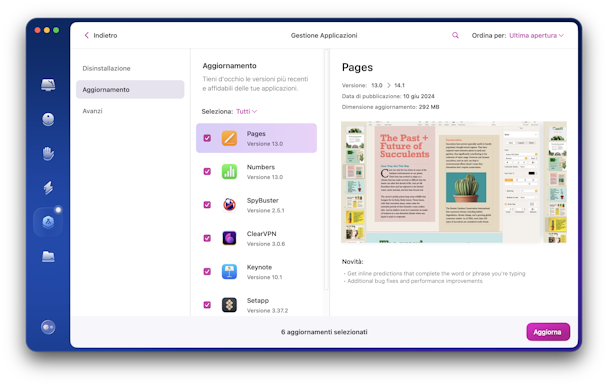The width and height of the screenshot is (608, 386).
Task: Click the app list scrollbar
Action: click(x=326, y=170)
